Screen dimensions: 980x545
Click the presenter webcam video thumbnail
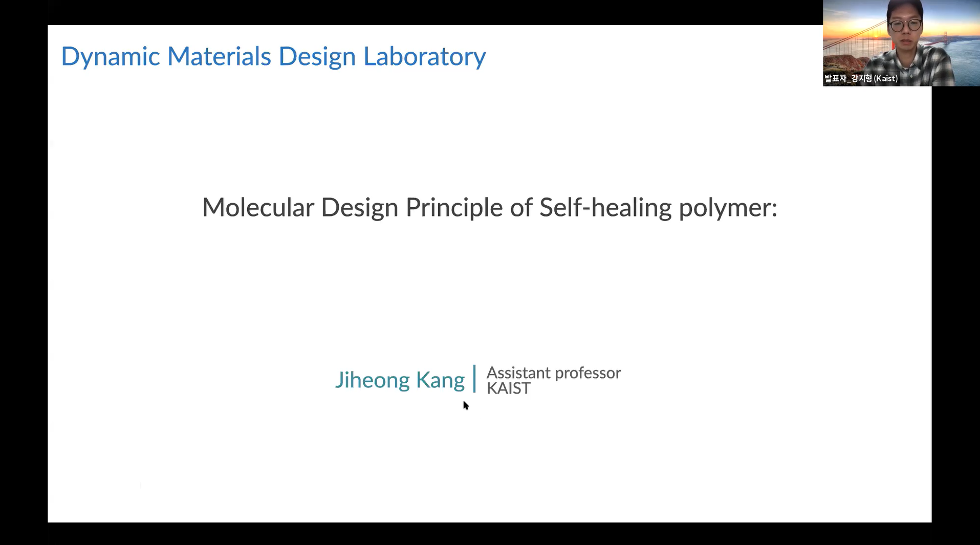point(901,43)
